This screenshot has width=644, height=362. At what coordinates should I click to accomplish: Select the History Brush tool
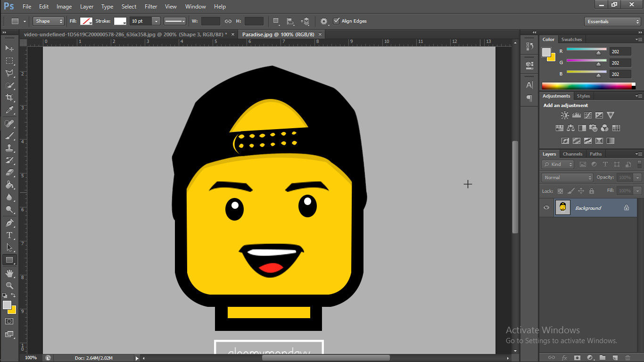(x=9, y=160)
